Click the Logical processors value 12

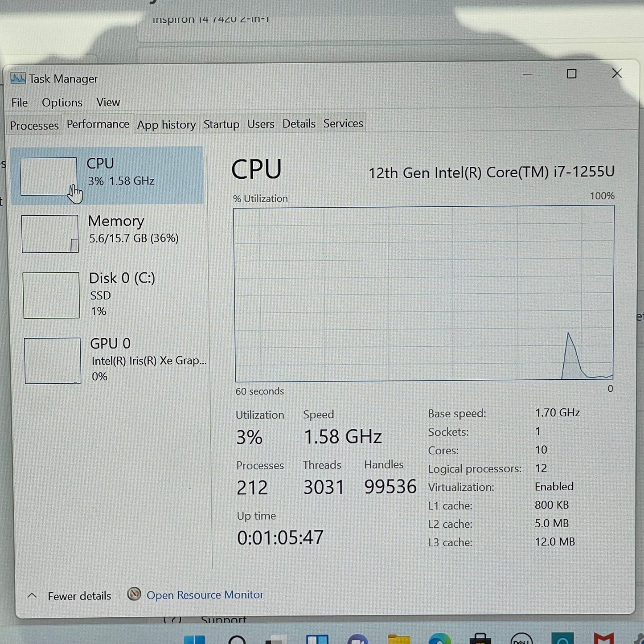pos(541,468)
